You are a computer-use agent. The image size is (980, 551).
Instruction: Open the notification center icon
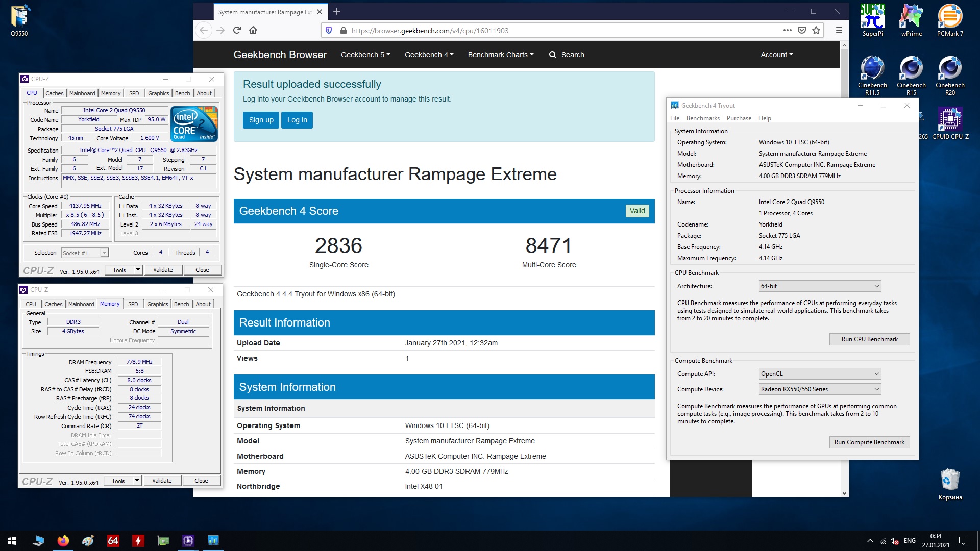pos(963,541)
